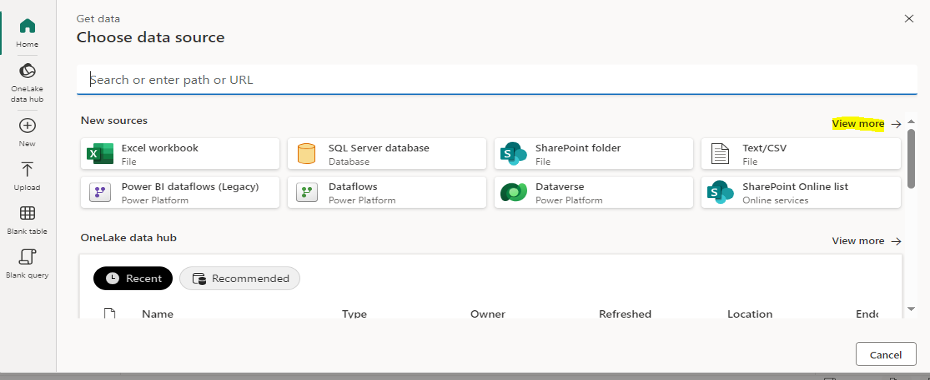This screenshot has height=380, width=930.
Task: Choose Blank query in sidebar
Action: coord(27,264)
